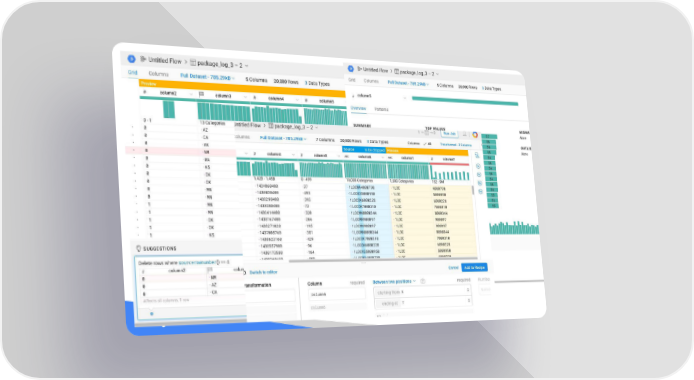Click the Google Cloud logo near Run Job
Image resolution: width=694 pixels, height=380 pixels.
pos(475,135)
